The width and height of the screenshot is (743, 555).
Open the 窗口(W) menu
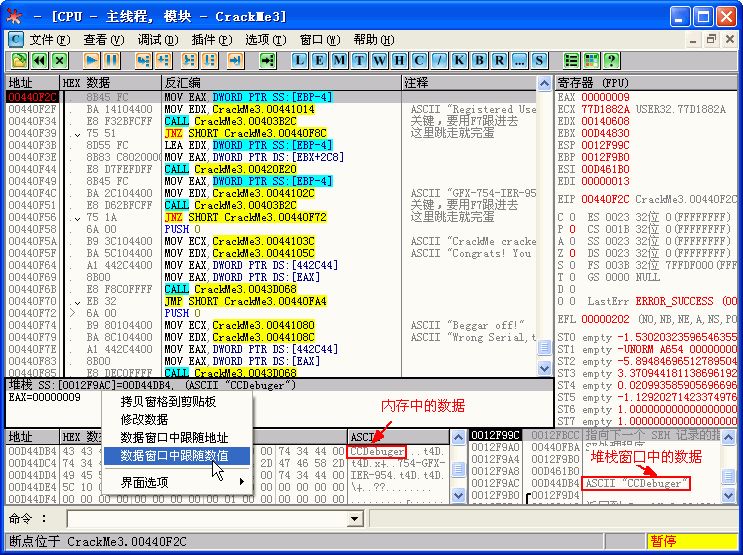point(320,40)
